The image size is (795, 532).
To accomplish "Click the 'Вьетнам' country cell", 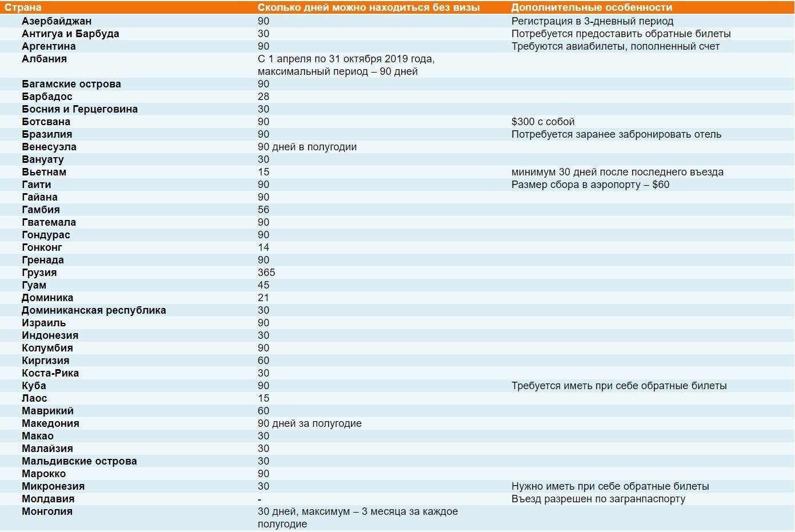I will coord(44,172).
